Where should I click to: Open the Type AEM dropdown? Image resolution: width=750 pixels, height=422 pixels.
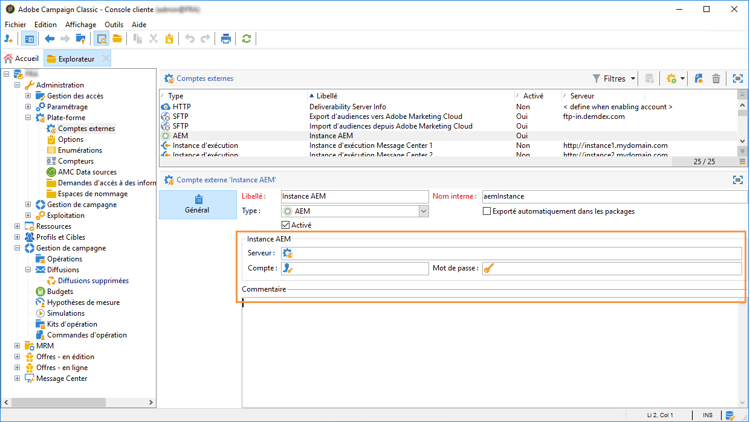[423, 211]
